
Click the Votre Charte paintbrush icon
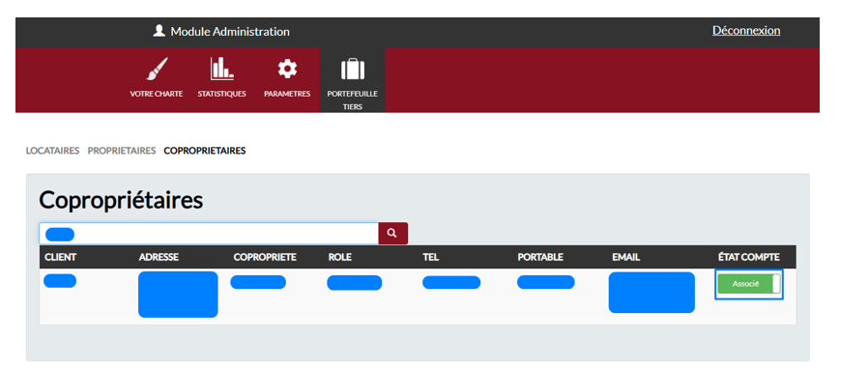coord(157,70)
